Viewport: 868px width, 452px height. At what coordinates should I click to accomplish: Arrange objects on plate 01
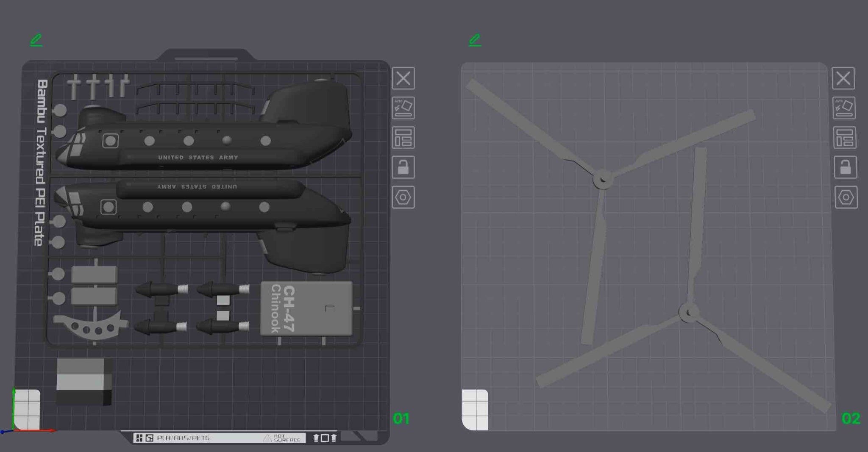(403, 138)
